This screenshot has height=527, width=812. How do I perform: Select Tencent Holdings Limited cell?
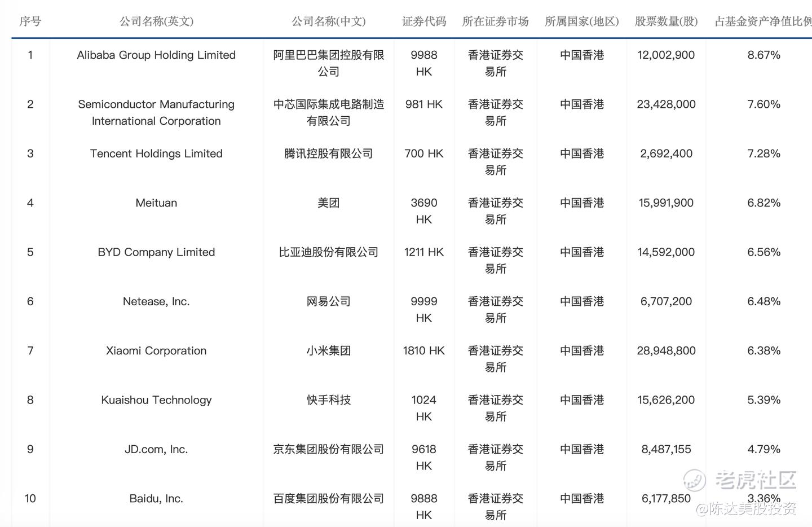click(156, 153)
